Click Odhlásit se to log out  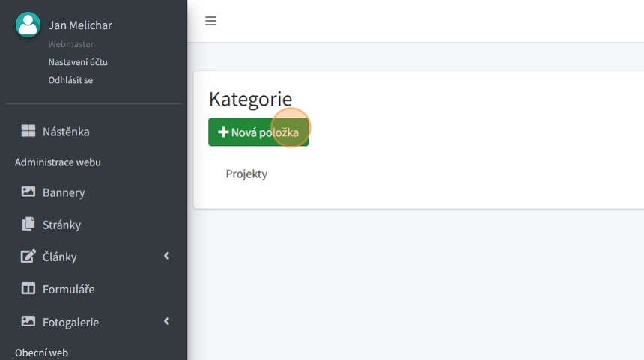coord(70,80)
